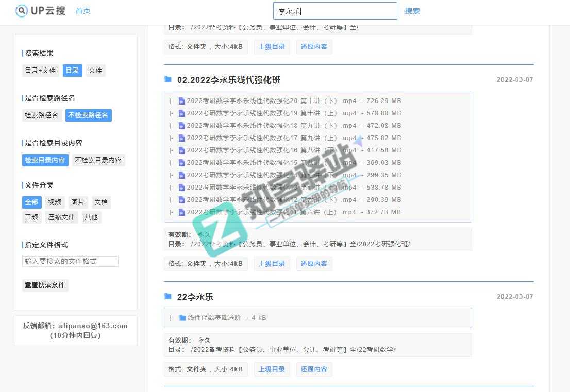Image resolution: width=570 pixels, height=392 pixels.
Task: Click folder icon beside 22李永乐 result
Action: coord(167,296)
